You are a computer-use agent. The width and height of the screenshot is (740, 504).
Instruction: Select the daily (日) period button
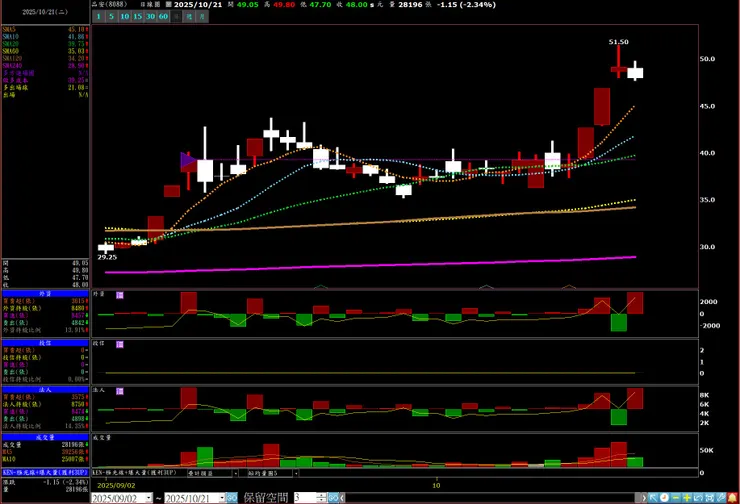pos(176,17)
